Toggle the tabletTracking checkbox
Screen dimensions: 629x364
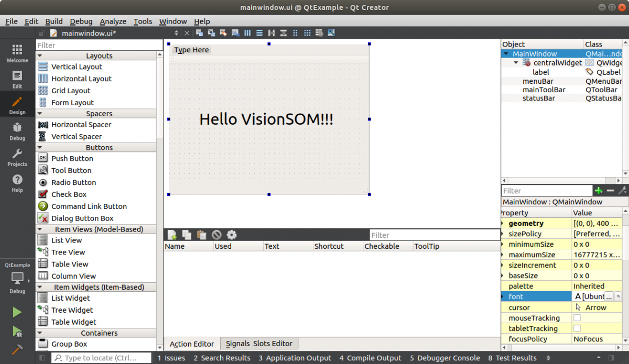577,328
